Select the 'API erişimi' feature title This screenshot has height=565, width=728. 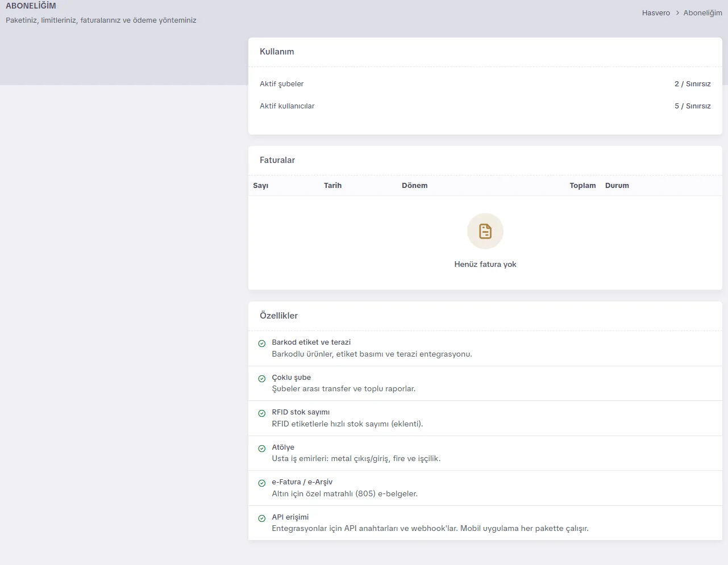tap(290, 517)
